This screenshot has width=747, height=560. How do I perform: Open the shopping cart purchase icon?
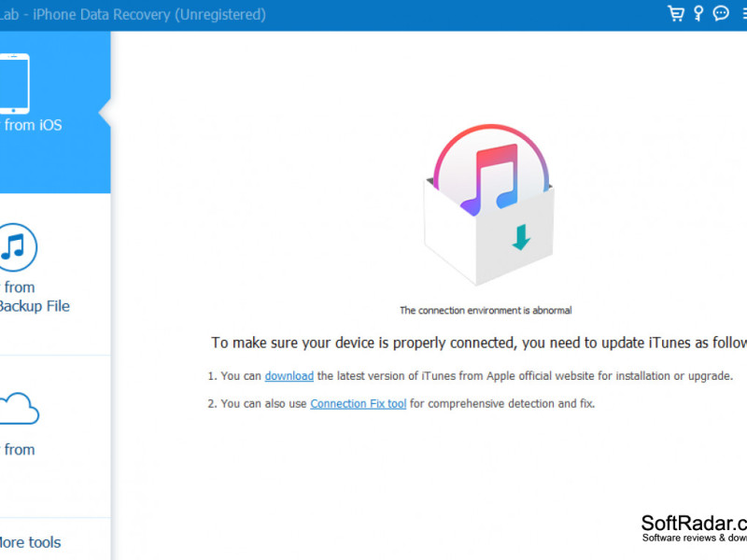coord(675,13)
